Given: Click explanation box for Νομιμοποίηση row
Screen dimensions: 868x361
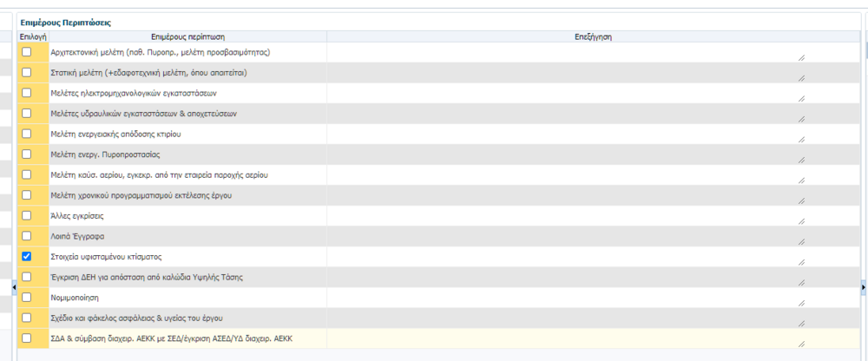Looking at the screenshot, I should tap(566, 299).
